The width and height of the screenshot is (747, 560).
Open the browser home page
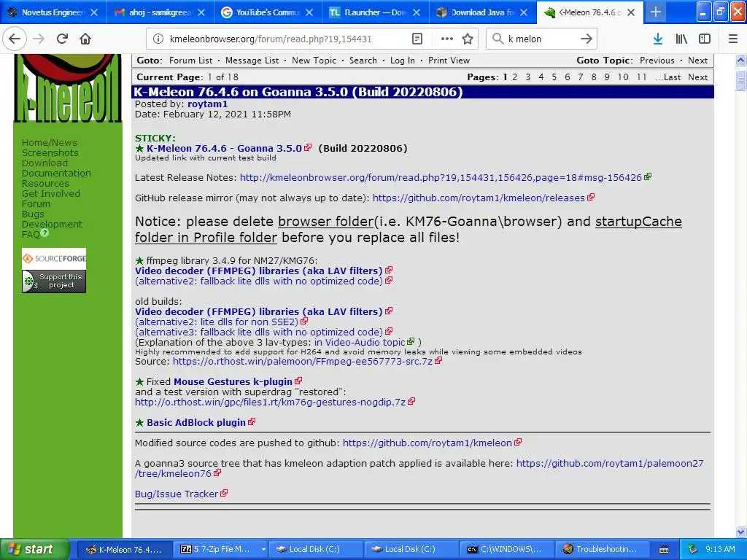pos(85,39)
